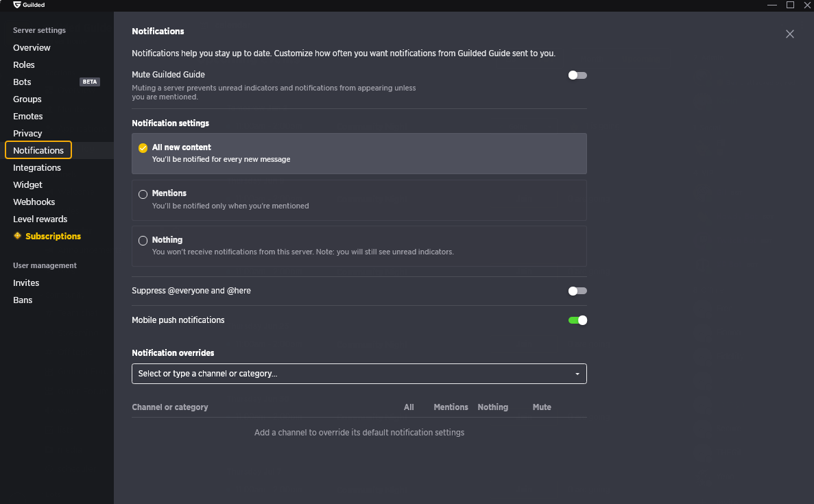Open Invites under User management

(x=26, y=283)
